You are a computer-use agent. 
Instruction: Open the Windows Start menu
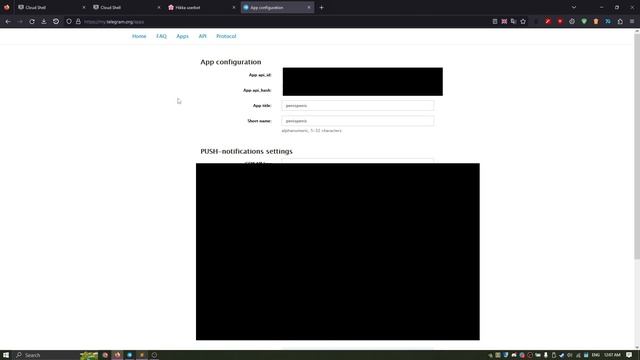click(x=6, y=355)
